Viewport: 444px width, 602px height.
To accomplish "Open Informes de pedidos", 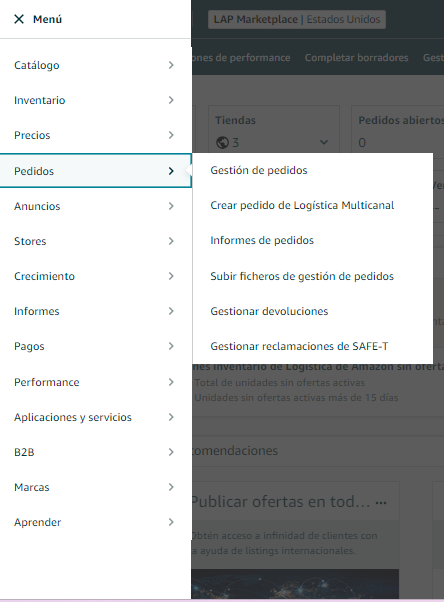I will pos(262,240).
